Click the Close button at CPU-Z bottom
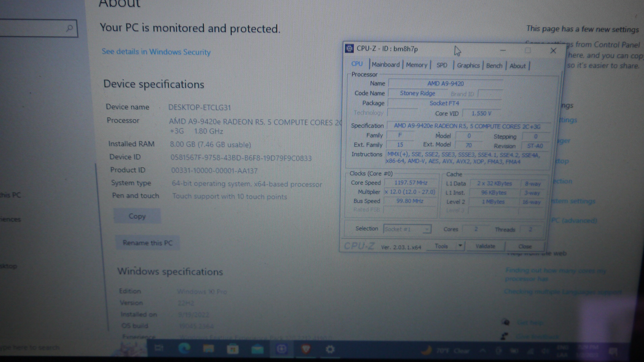Viewport: 644px width, 362px height. pos(525,247)
